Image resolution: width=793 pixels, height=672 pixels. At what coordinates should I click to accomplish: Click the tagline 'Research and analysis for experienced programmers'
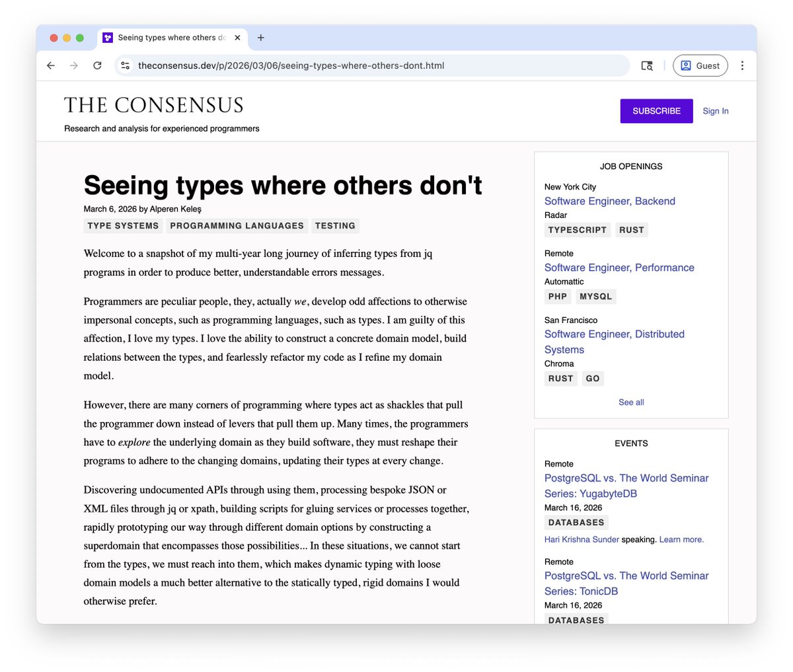tap(162, 128)
